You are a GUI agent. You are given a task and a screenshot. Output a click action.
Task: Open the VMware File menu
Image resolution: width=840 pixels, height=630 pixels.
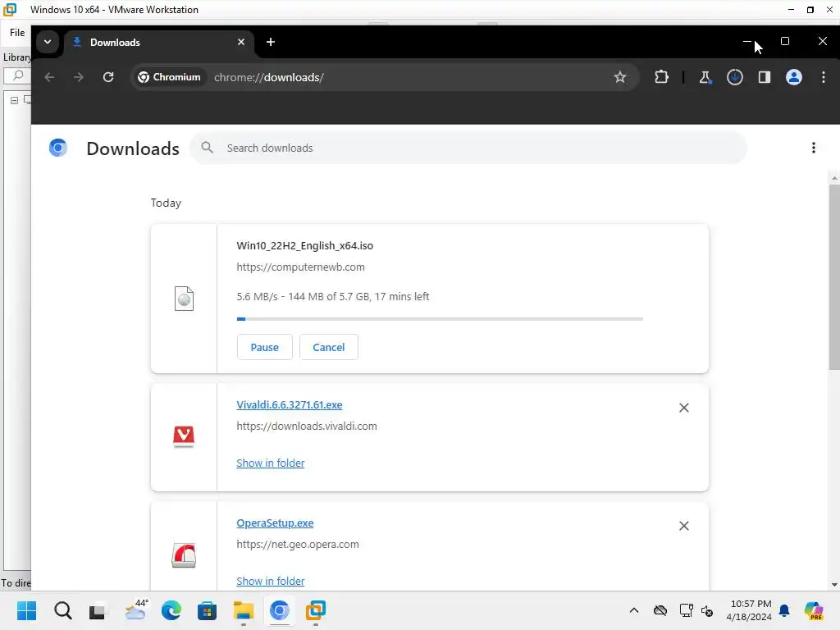[17, 33]
